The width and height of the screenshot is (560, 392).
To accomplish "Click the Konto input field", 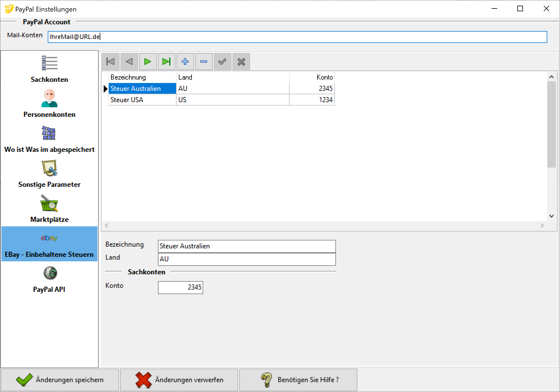I will (180, 287).
